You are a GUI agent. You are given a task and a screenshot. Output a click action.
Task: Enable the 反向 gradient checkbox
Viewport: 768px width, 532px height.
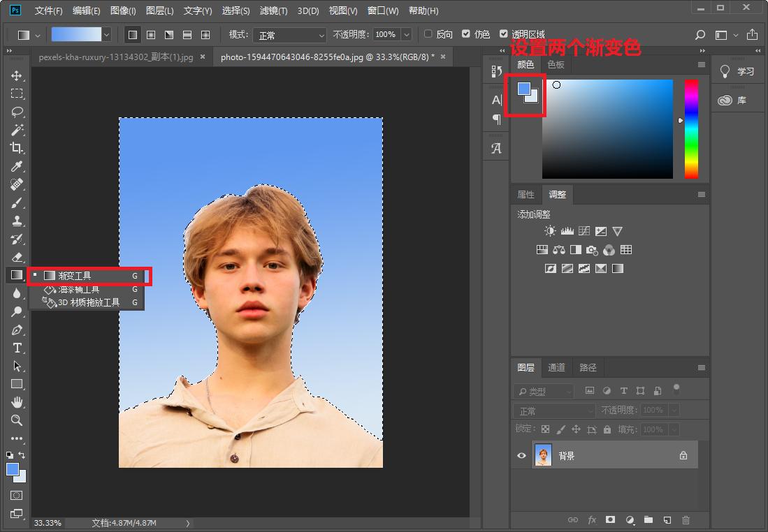pyautogui.click(x=428, y=34)
